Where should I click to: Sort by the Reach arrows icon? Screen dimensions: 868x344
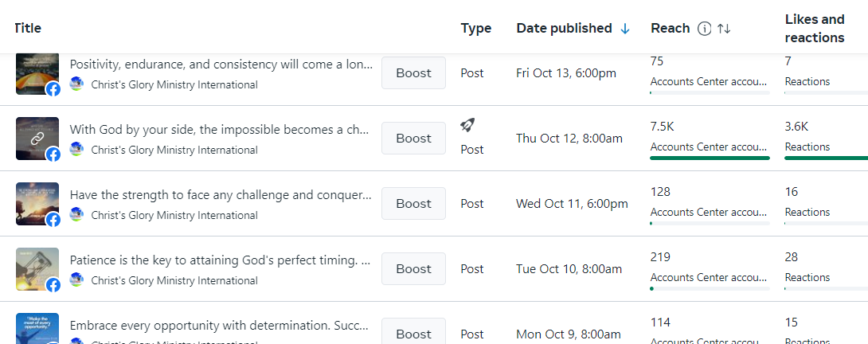click(724, 29)
